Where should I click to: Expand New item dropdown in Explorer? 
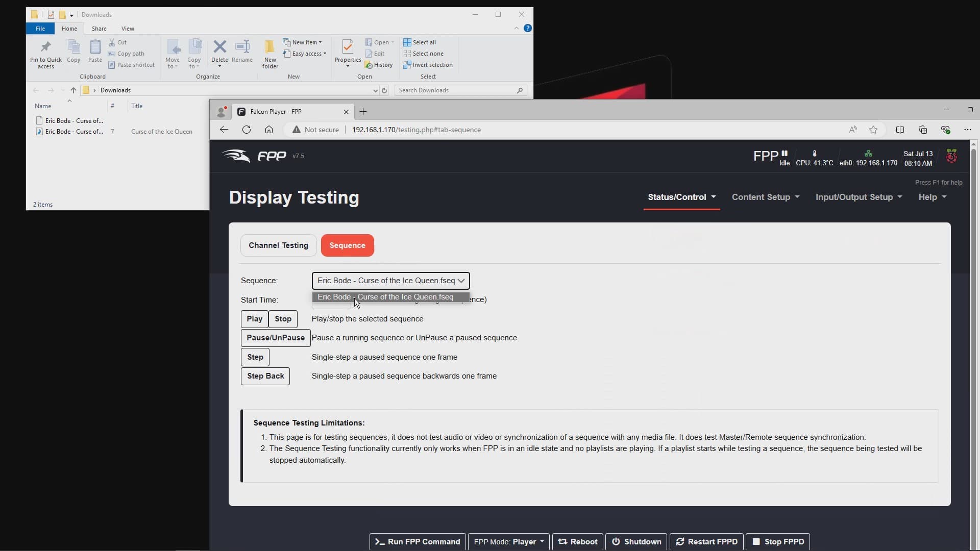303,42
